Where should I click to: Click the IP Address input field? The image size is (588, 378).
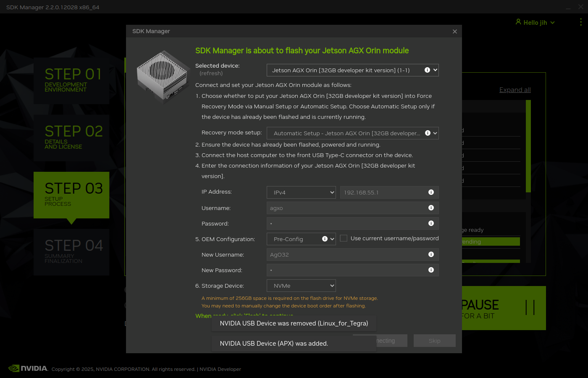click(389, 192)
